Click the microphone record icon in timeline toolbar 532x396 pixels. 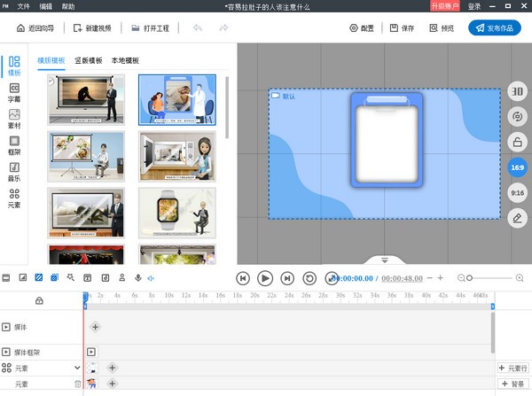pos(137,278)
